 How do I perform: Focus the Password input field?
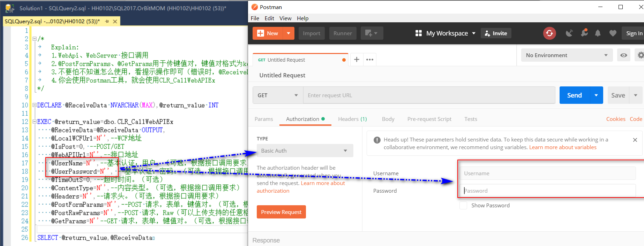(548, 191)
